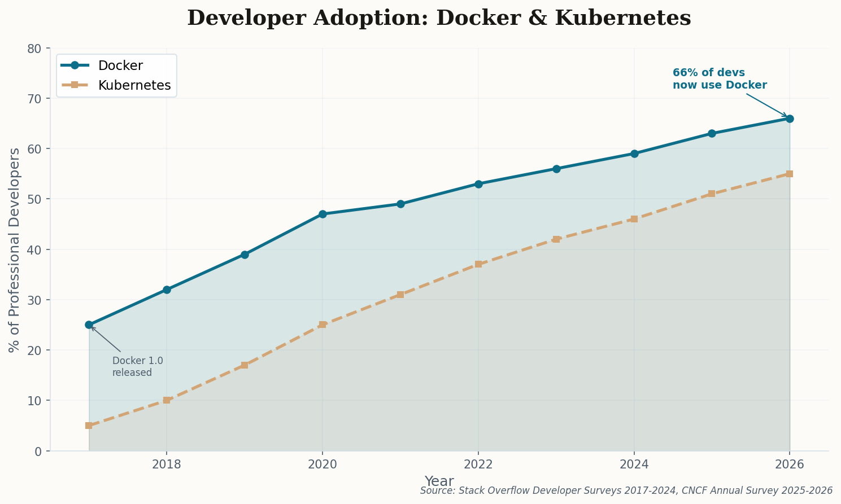This screenshot has height=504, width=841.
Task: Click the source citation text at the bottom
Action: [624, 490]
